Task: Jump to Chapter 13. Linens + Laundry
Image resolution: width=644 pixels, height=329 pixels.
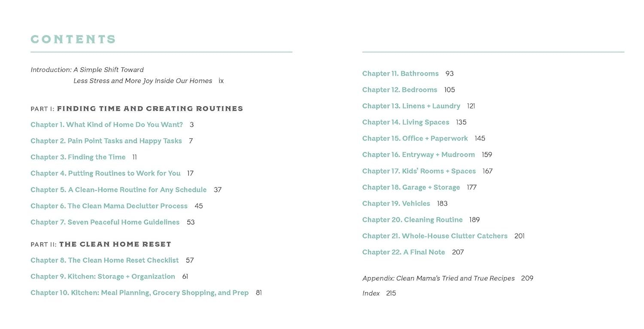Action: coord(411,106)
